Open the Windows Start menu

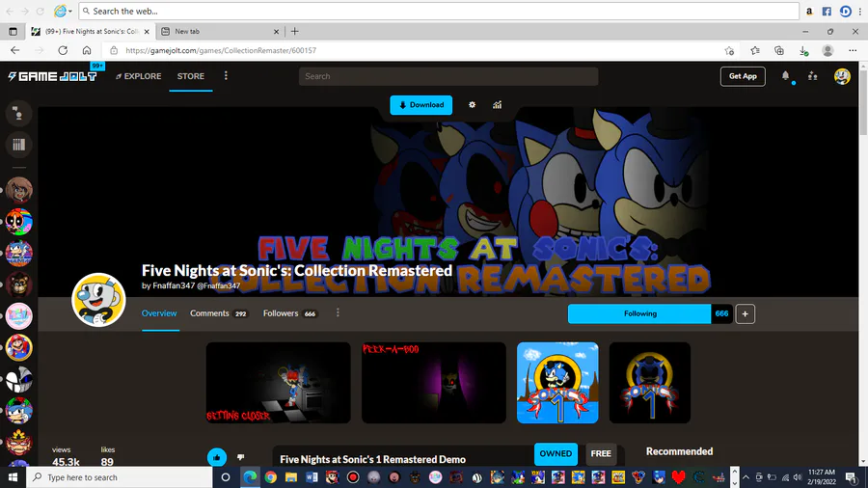point(13,477)
